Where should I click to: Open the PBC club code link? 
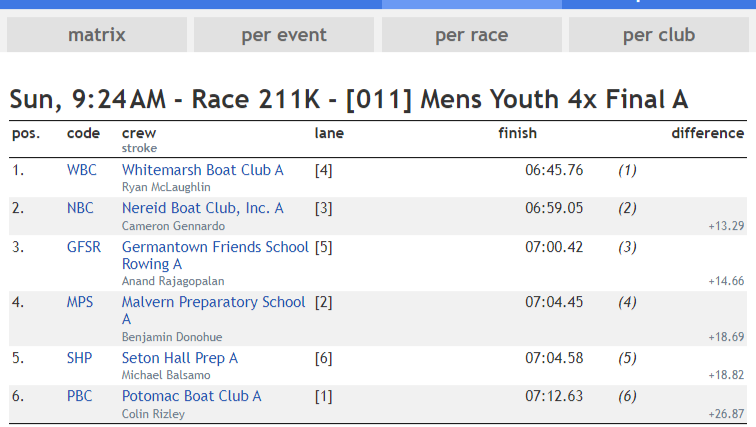80,396
